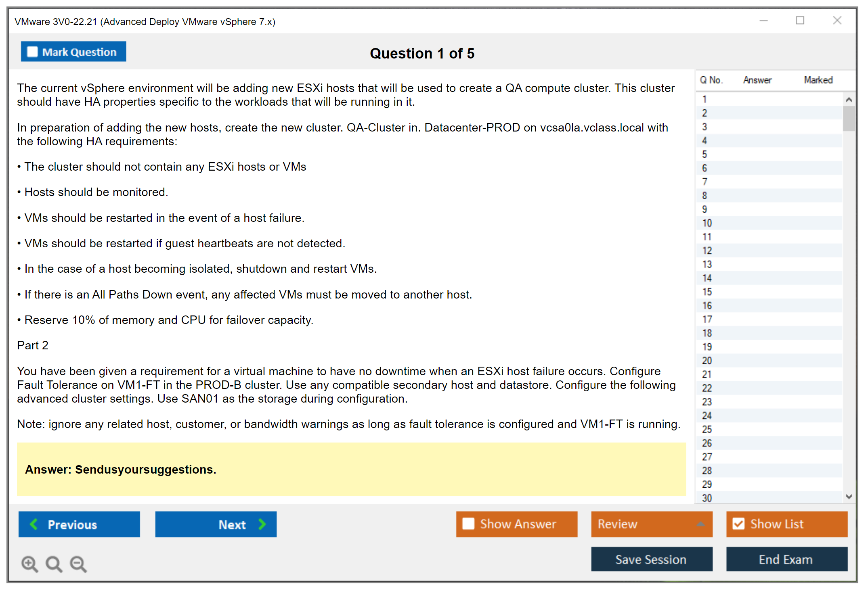This screenshot has height=593, width=868.
Task: Click the Answer column header
Action: click(757, 80)
